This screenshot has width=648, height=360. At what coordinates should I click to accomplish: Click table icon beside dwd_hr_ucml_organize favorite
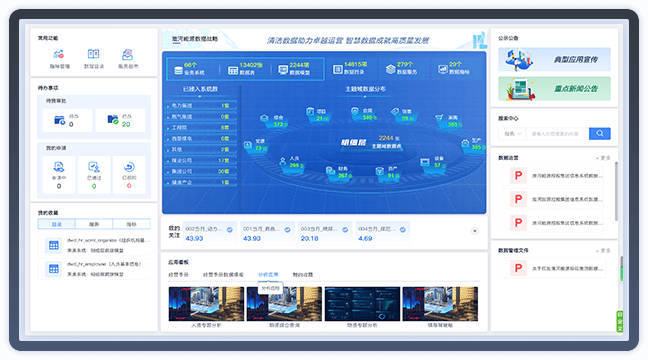[54, 245]
